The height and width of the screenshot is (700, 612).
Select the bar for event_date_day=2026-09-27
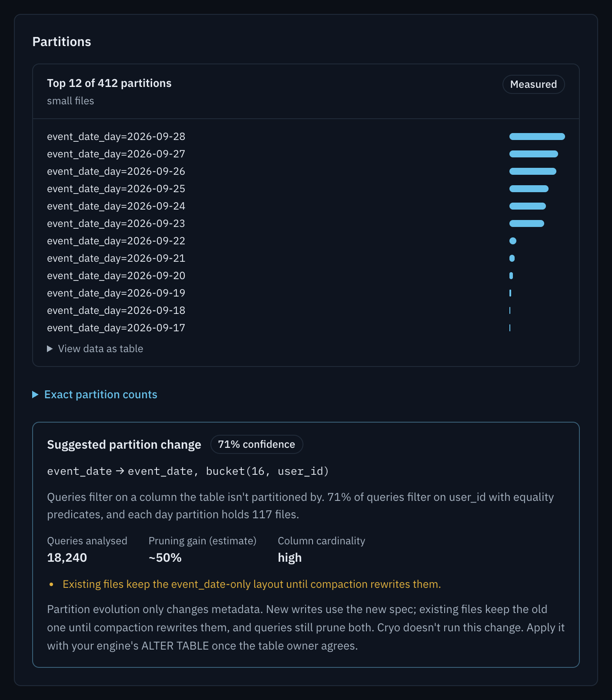(x=533, y=154)
